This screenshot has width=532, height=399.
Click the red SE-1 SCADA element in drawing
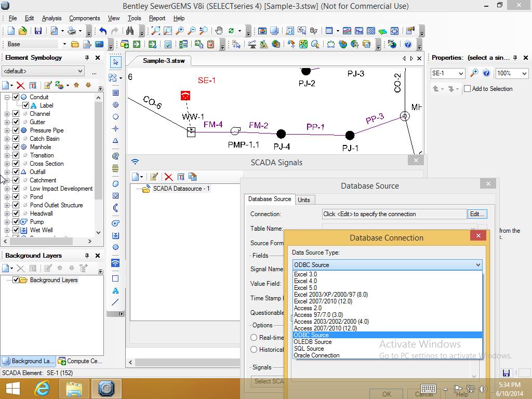click(185, 96)
